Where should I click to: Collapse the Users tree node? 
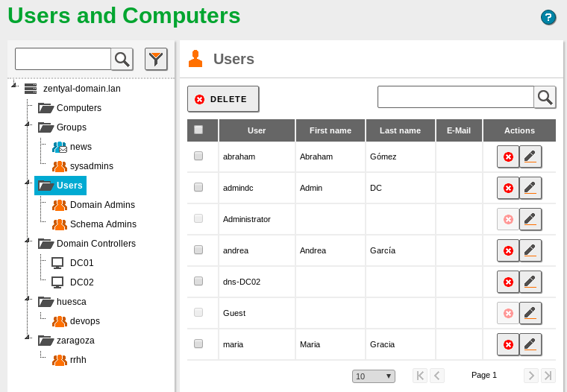pyautogui.click(x=28, y=183)
